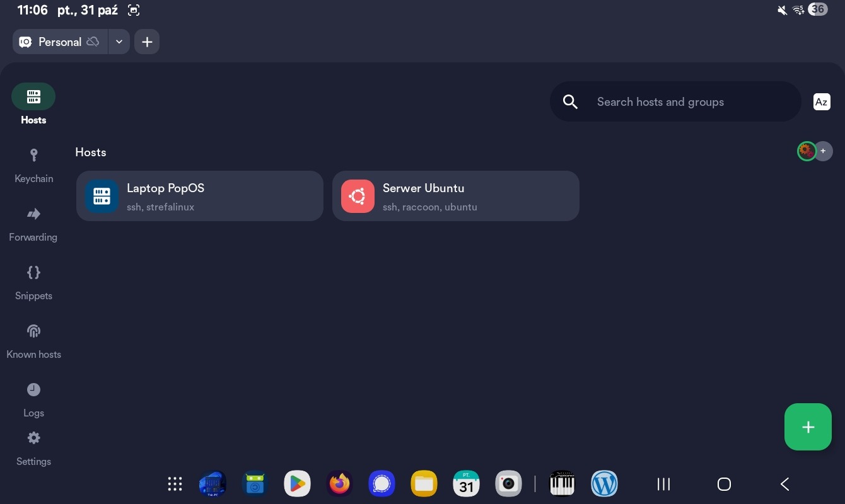Add a new tab with plus button
This screenshot has height=504, width=845.
point(147,42)
